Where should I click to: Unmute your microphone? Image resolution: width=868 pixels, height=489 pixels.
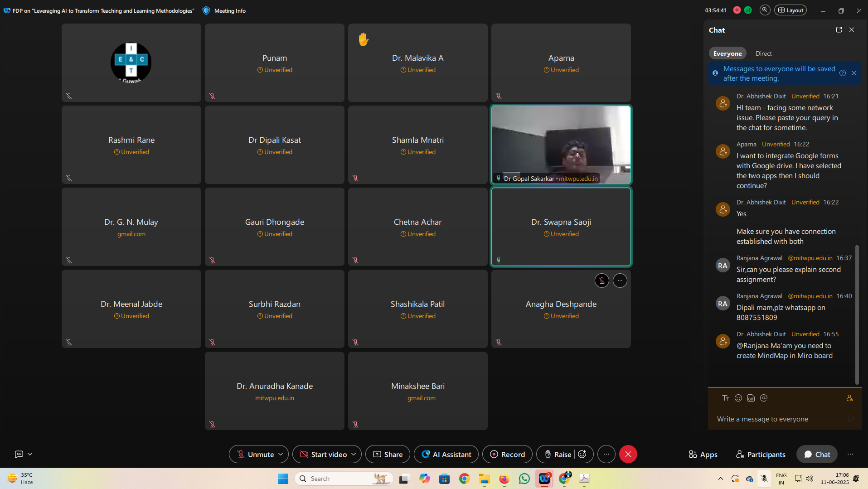(x=255, y=454)
